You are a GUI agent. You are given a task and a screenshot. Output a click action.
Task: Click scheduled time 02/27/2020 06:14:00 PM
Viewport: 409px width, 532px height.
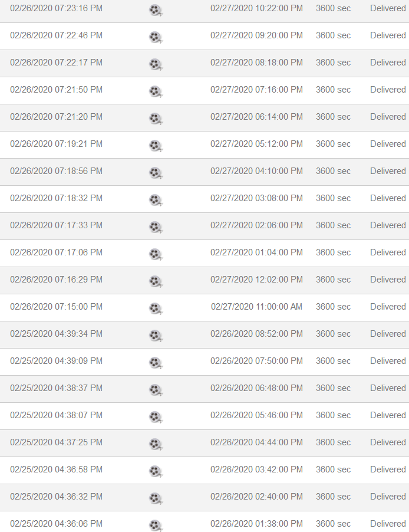256,117
